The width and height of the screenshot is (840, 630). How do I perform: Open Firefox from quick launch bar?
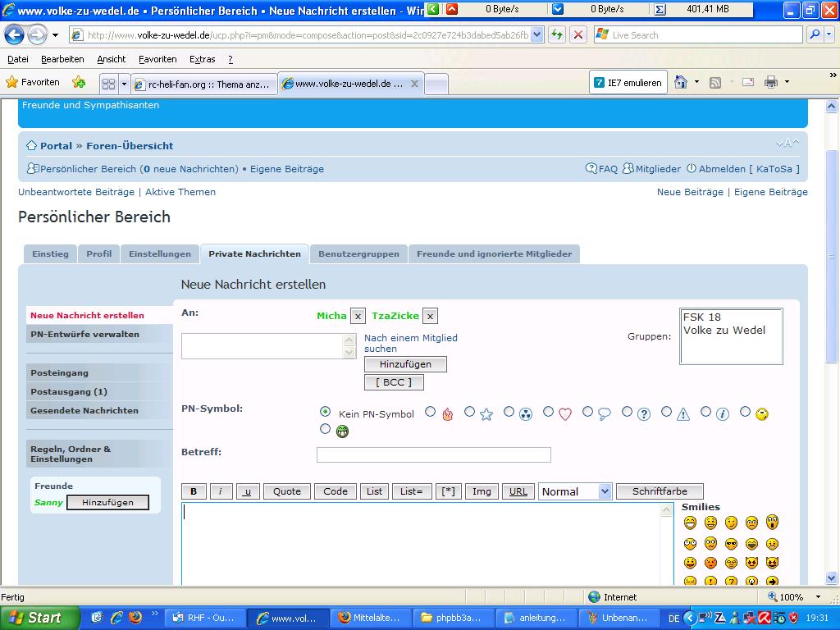tap(135, 618)
